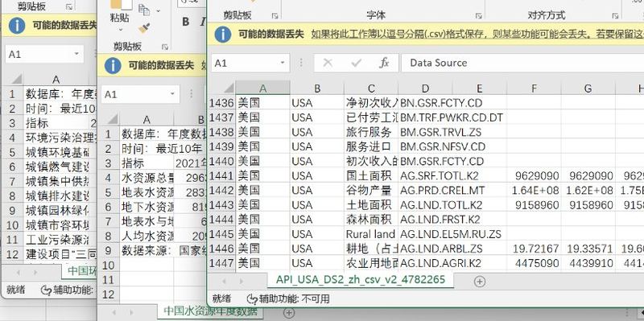Click info icon in back-left window warning bar
Viewport: 644px width, 321px height.
(17, 26)
